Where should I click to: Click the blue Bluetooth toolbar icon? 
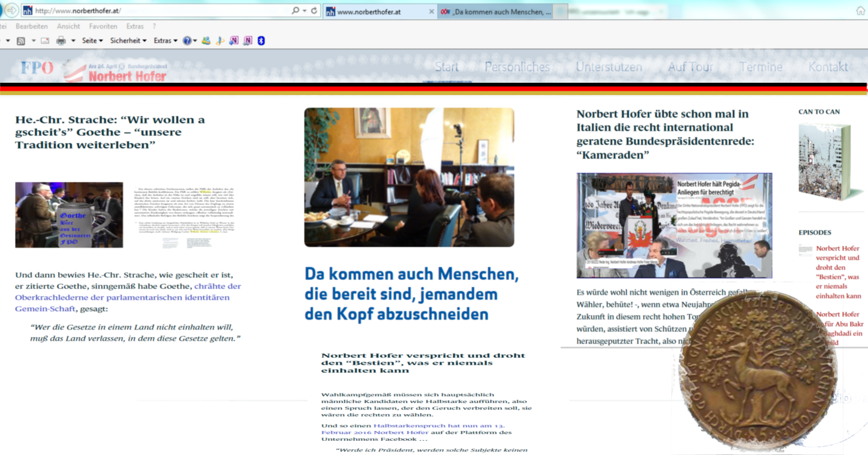pyautogui.click(x=261, y=41)
